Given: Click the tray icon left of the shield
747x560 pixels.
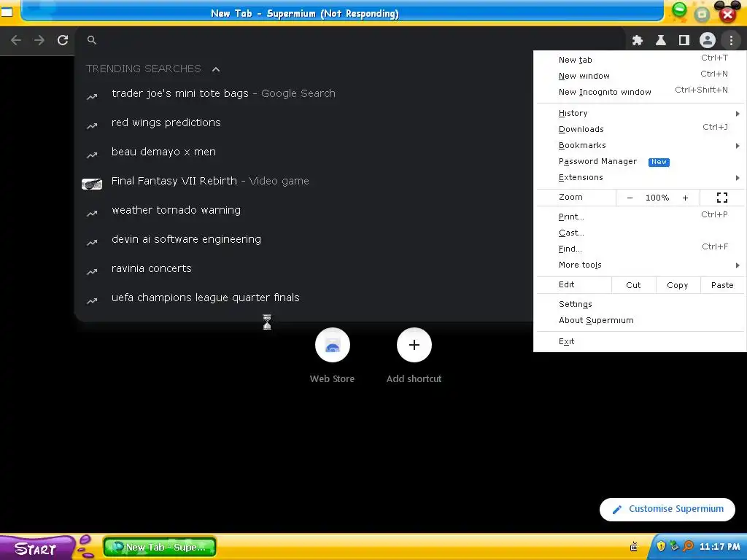Looking at the screenshot, I should (x=634, y=547).
